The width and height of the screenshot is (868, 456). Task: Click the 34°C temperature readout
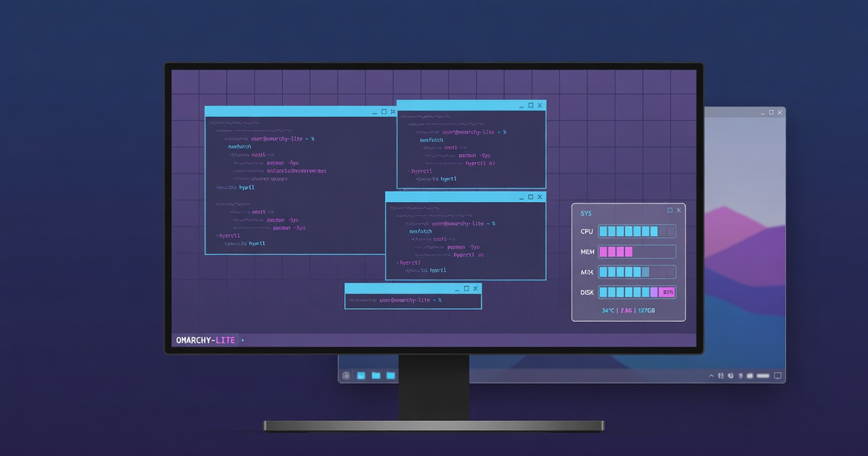(608, 311)
